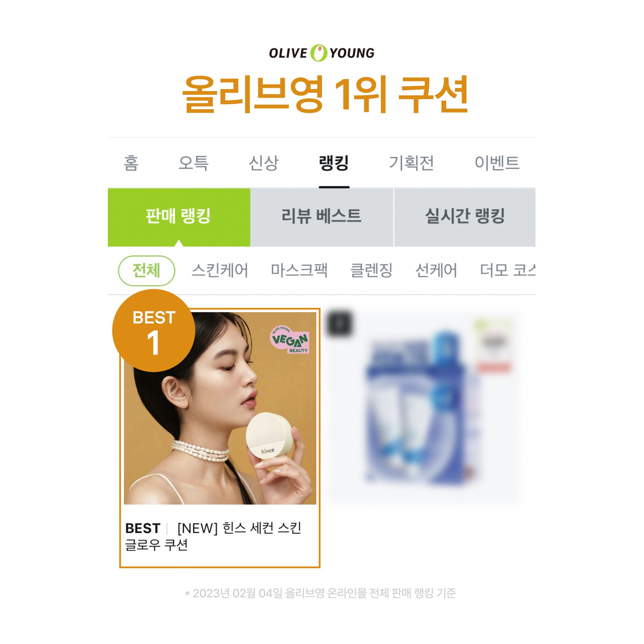The height and width of the screenshot is (644, 644).
Task: Switch to the 오특 tab
Action: click(194, 163)
